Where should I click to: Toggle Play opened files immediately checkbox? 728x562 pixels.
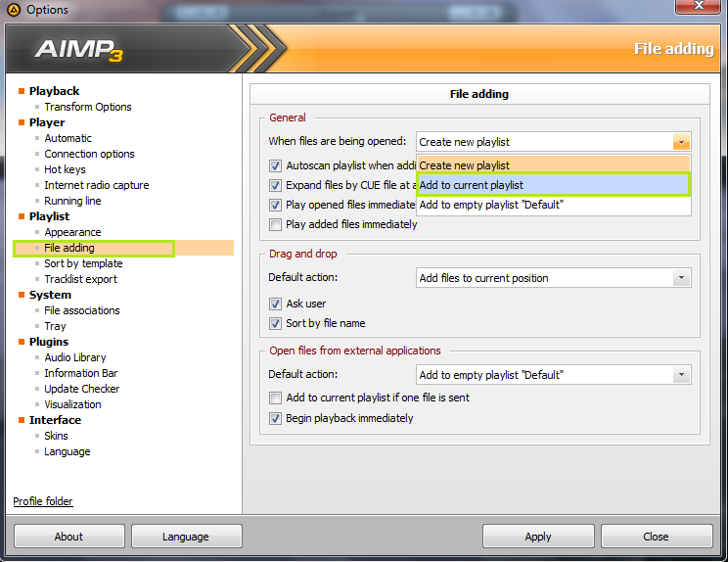[x=275, y=206]
